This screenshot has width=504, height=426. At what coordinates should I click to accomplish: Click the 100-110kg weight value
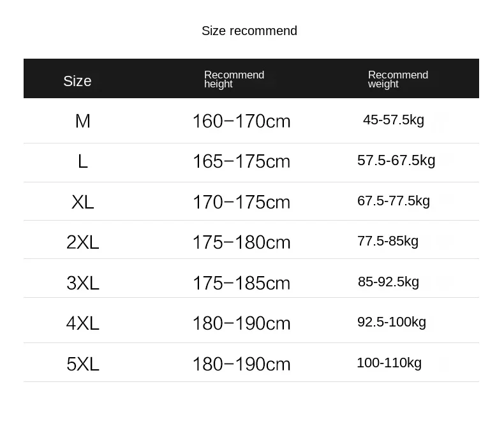click(389, 363)
